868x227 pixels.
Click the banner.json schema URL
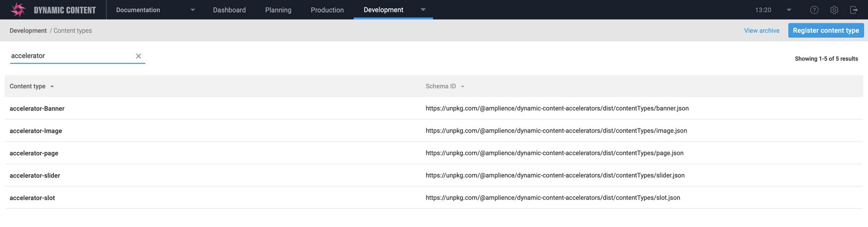point(557,109)
